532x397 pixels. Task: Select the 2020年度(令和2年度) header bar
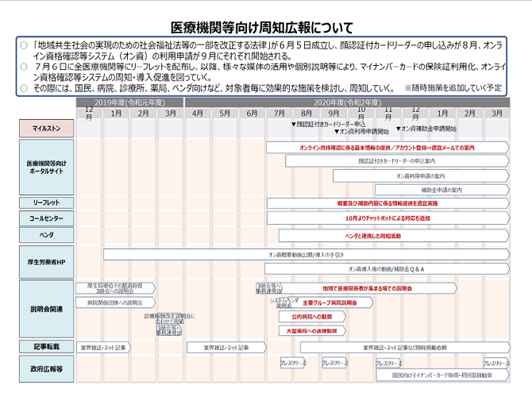(x=347, y=102)
